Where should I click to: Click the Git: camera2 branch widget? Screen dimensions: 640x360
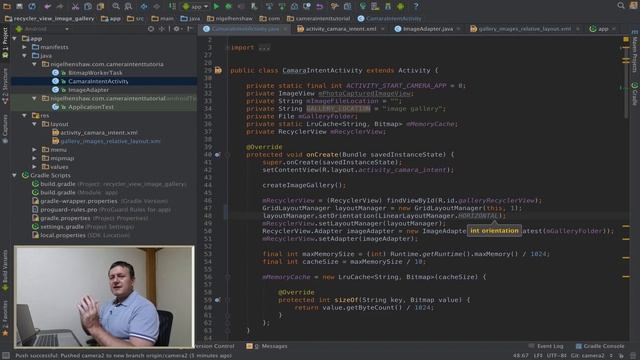click(x=591, y=356)
